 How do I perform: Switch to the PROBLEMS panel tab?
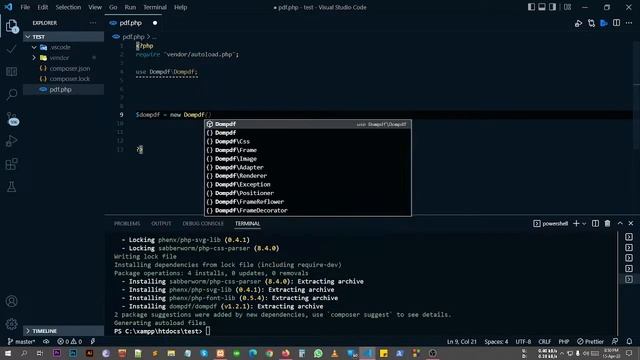(127, 223)
